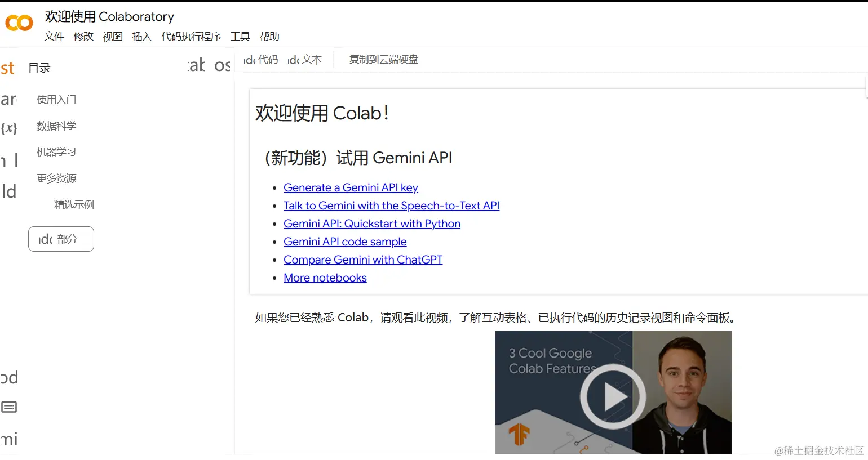Open Gemini API Quickstart with Python link
This screenshot has height=460, width=868.
point(372,224)
